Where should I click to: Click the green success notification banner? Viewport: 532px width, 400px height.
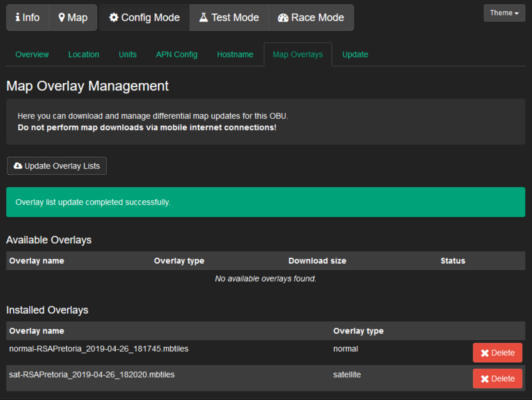click(x=265, y=202)
